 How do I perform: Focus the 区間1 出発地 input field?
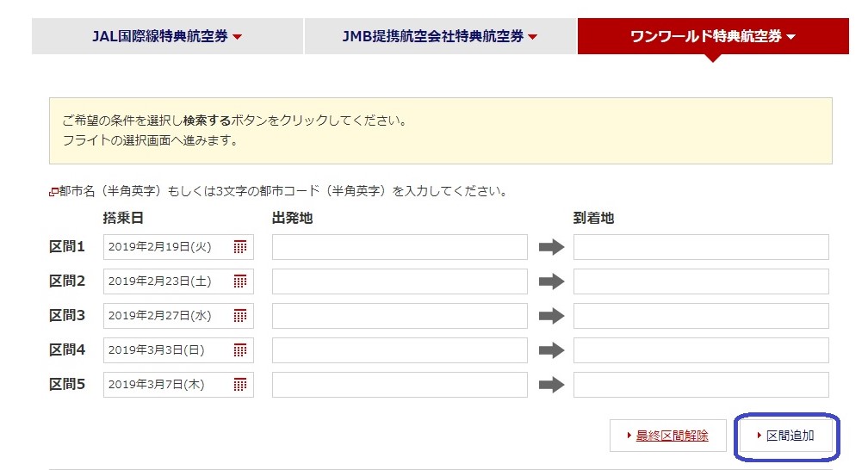[400, 247]
